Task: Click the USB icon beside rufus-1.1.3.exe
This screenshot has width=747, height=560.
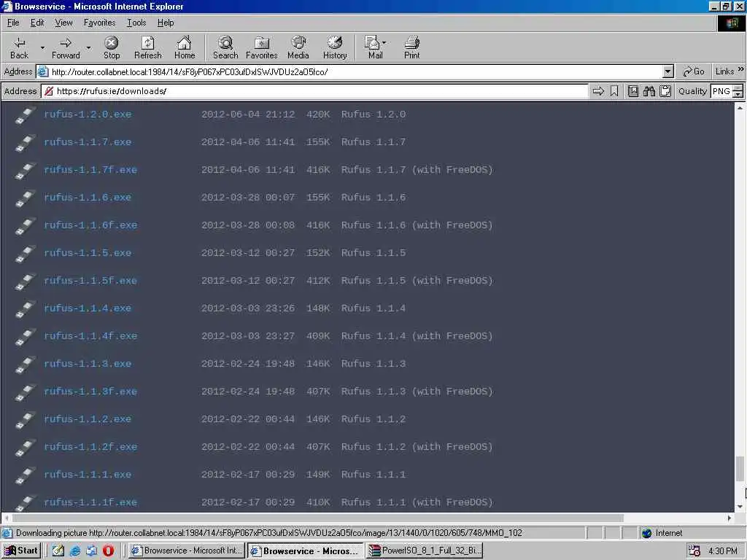Action: click(x=25, y=365)
